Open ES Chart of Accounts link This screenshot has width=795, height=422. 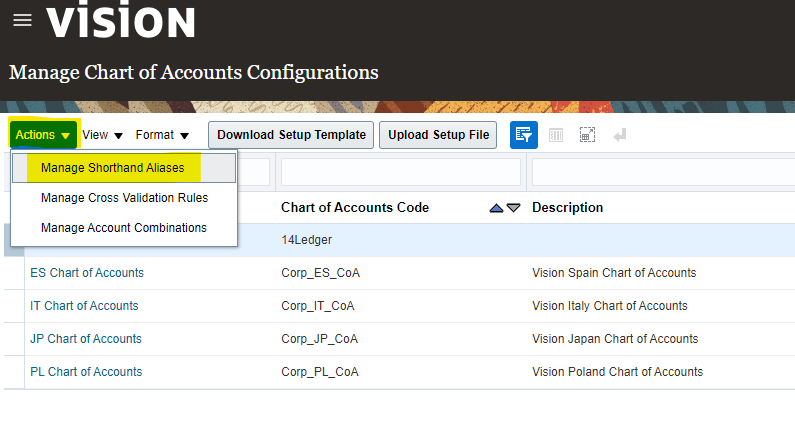[x=87, y=273]
